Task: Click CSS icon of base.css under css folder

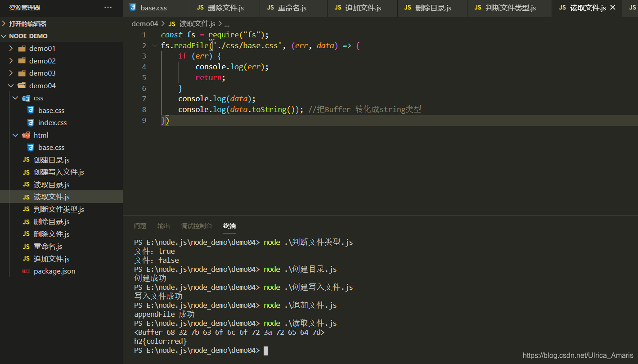Action: (x=31, y=110)
